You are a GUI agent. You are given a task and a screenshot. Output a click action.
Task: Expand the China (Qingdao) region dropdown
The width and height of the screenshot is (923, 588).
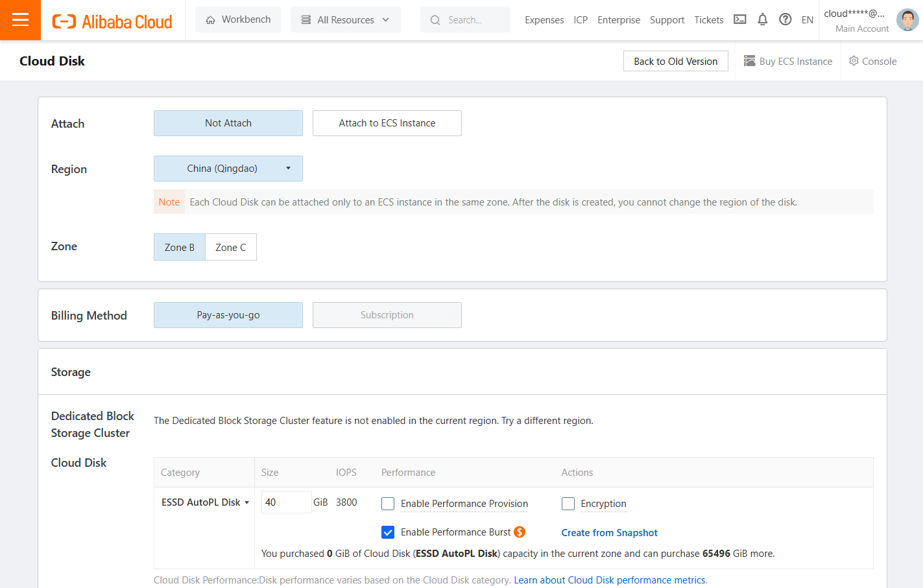click(x=228, y=169)
